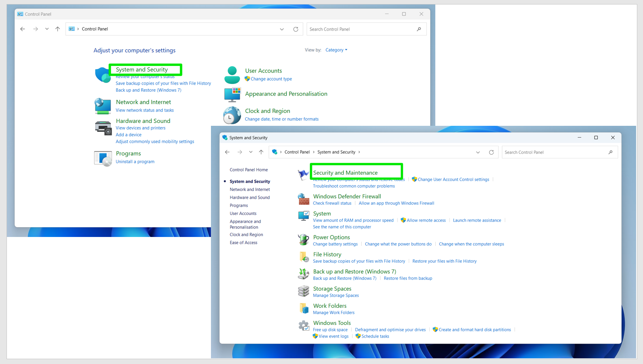Image resolution: width=643 pixels, height=364 pixels.
Task: Refresh the System and Security window
Action: 492,152
